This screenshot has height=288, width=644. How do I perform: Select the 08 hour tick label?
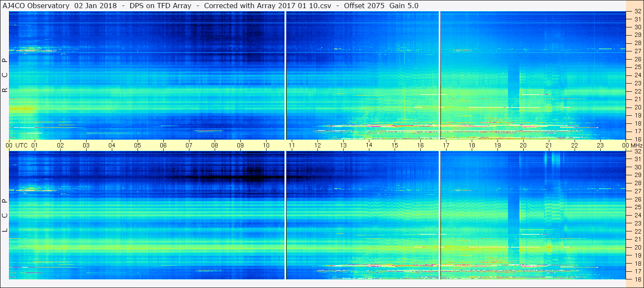215,145
